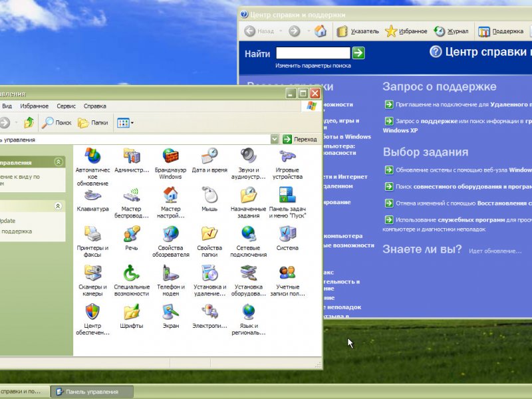Click the Папки toolbar button
This screenshot has width=532, height=399.
click(x=92, y=122)
